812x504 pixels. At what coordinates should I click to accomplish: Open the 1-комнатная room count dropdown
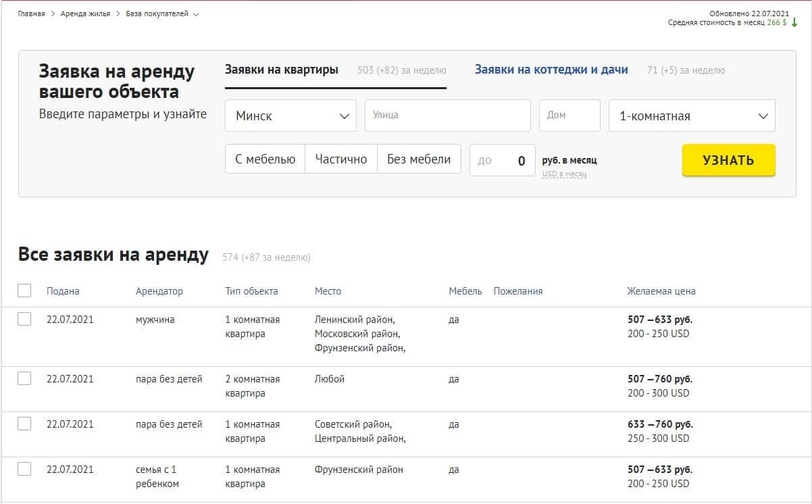pyautogui.click(x=692, y=116)
